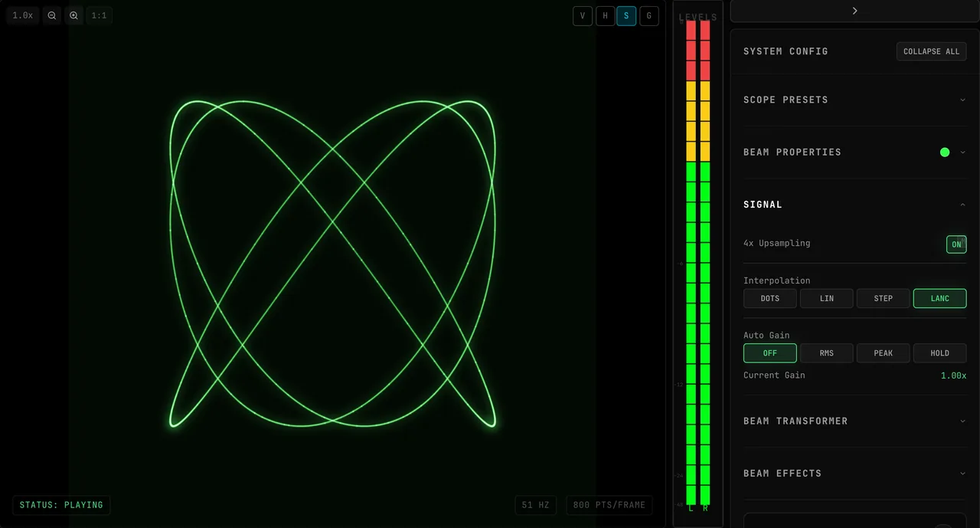Click the Levels label

click(698, 17)
